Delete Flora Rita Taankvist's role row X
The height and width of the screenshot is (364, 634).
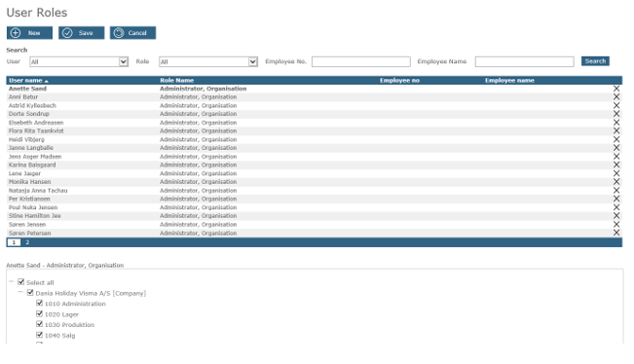616,130
